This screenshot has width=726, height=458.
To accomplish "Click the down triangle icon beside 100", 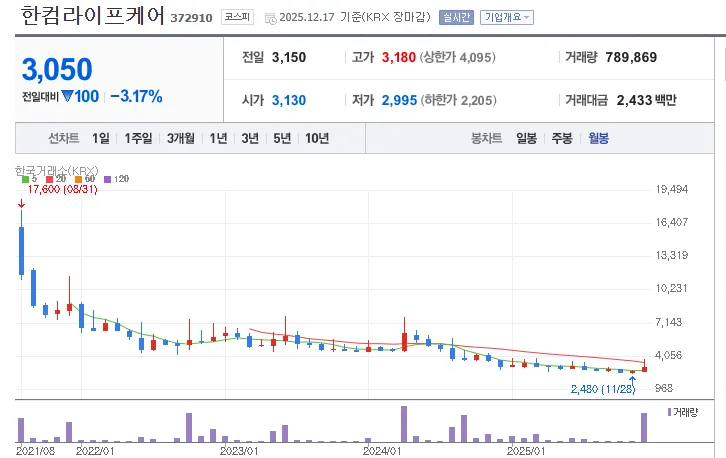I will 67,96.
